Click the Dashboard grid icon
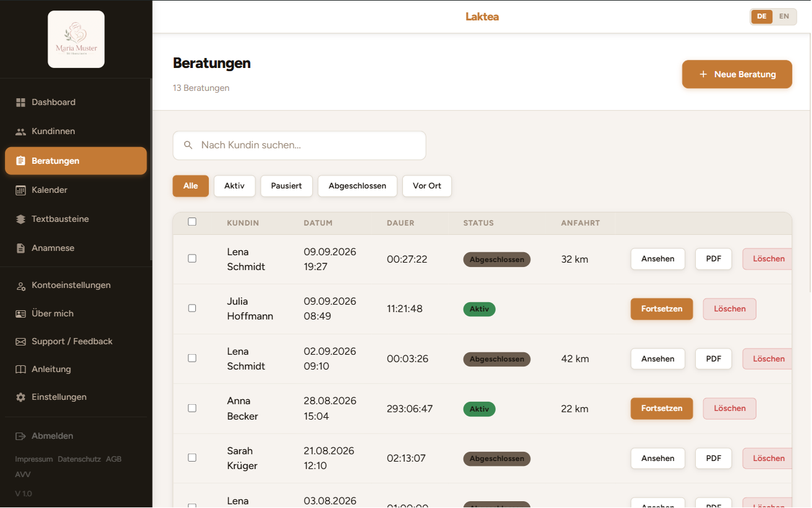The height and width of the screenshot is (508, 812). (20, 103)
